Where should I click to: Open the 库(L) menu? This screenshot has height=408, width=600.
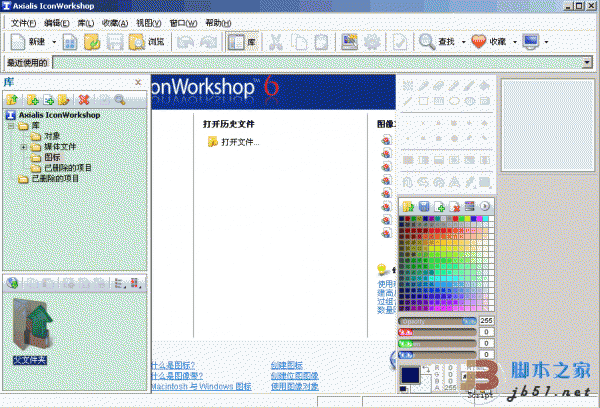86,23
